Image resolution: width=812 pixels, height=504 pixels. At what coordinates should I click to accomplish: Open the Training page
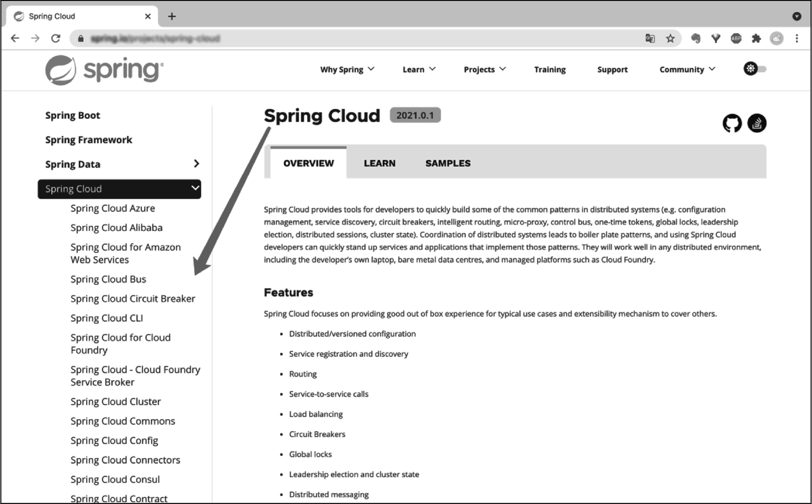550,69
